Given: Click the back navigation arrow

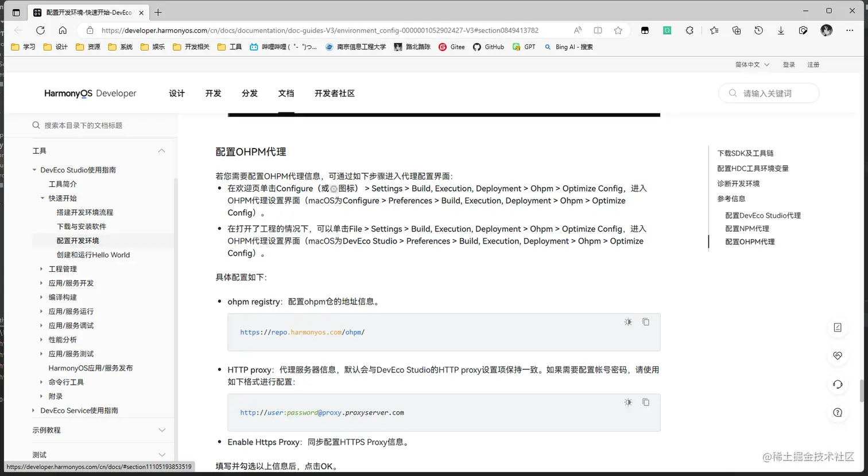Looking at the screenshot, I should click(x=18, y=30).
